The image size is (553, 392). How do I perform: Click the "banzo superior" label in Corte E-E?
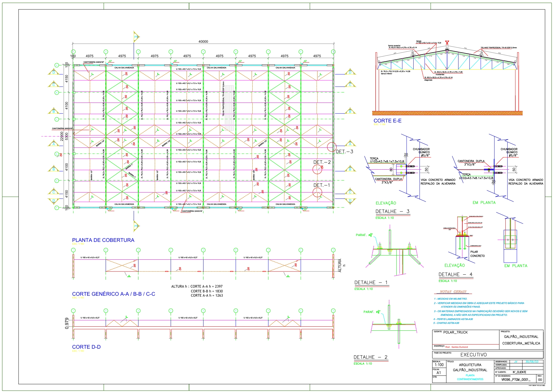pyautogui.click(x=394, y=46)
